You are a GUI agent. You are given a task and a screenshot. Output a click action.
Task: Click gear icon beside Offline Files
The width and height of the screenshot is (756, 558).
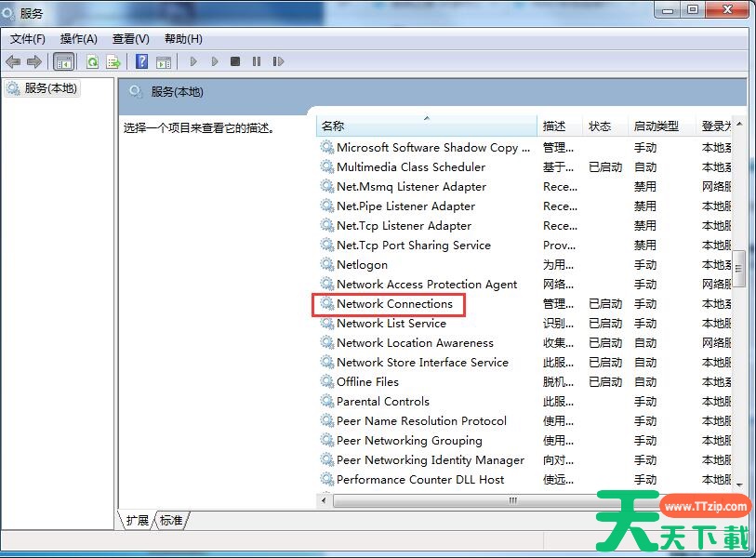click(327, 381)
